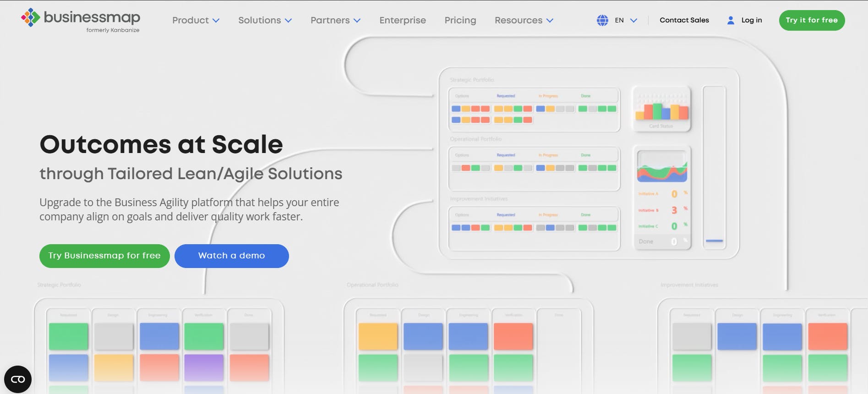Click Try Businessmap for free button
This screenshot has width=868, height=394.
(x=104, y=256)
